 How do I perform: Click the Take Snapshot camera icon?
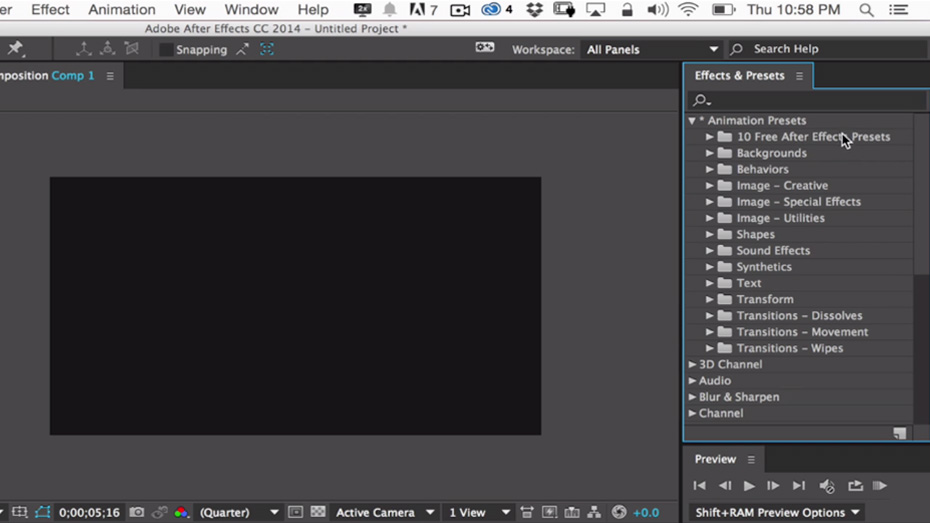coord(136,512)
